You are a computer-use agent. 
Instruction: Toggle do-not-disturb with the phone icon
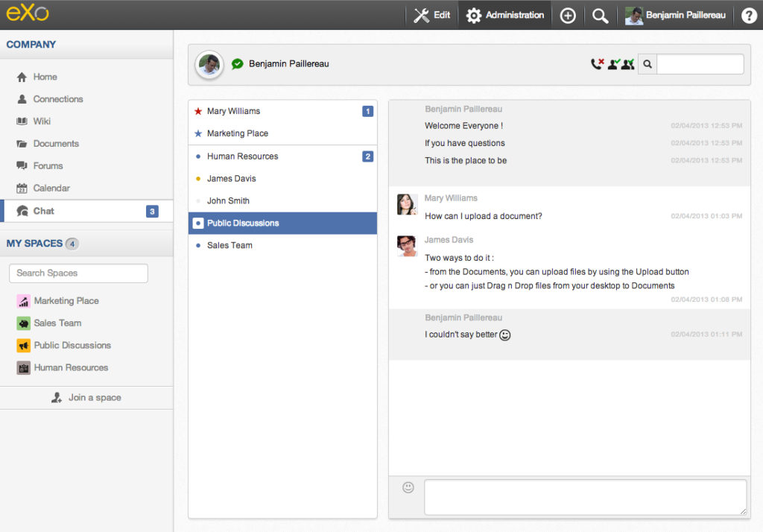tap(595, 64)
